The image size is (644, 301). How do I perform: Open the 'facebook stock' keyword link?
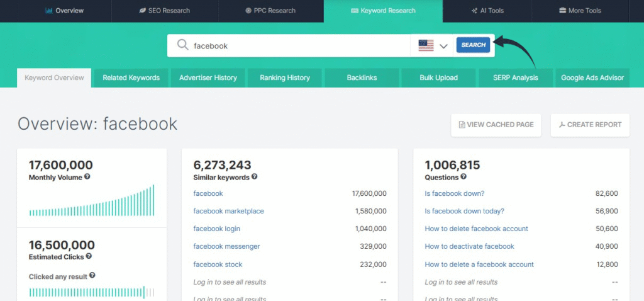pyautogui.click(x=218, y=264)
